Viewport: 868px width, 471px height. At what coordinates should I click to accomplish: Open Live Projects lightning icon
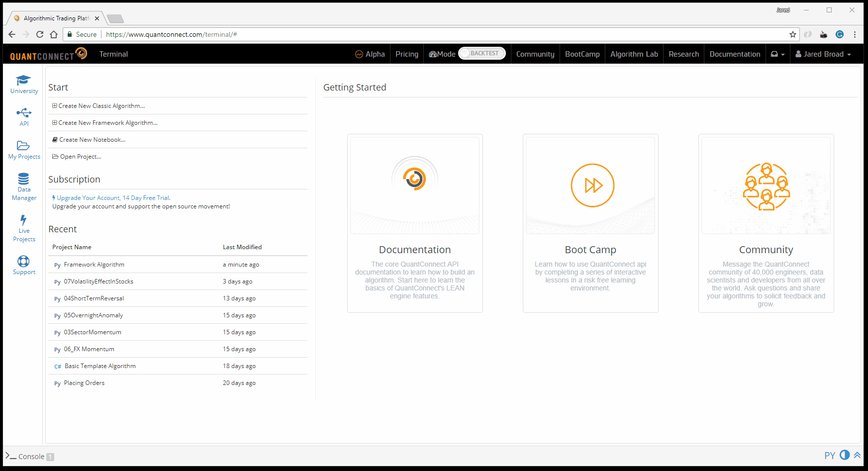point(23,220)
